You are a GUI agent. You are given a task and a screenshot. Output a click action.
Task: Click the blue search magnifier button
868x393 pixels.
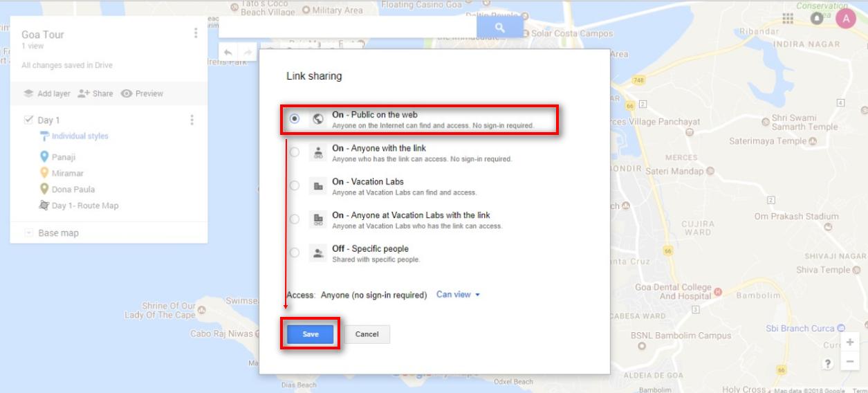click(x=499, y=28)
